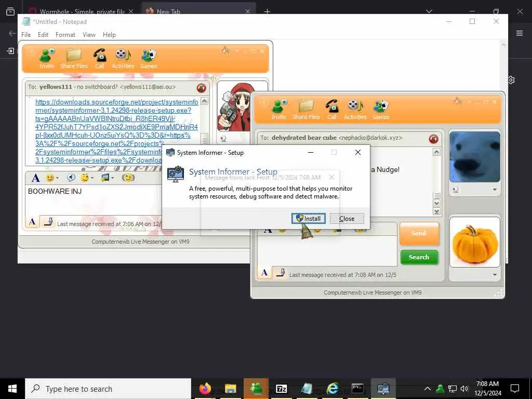Image resolution: width=532 pixels, height=399 pixels.
Task: Click the polar bear display picture
Action: [x=475, y=157]
